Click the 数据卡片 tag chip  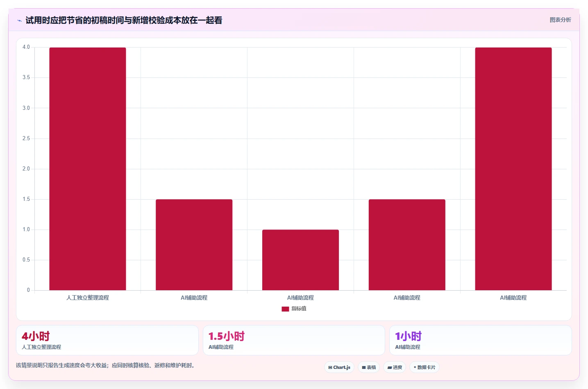point(425,367)
